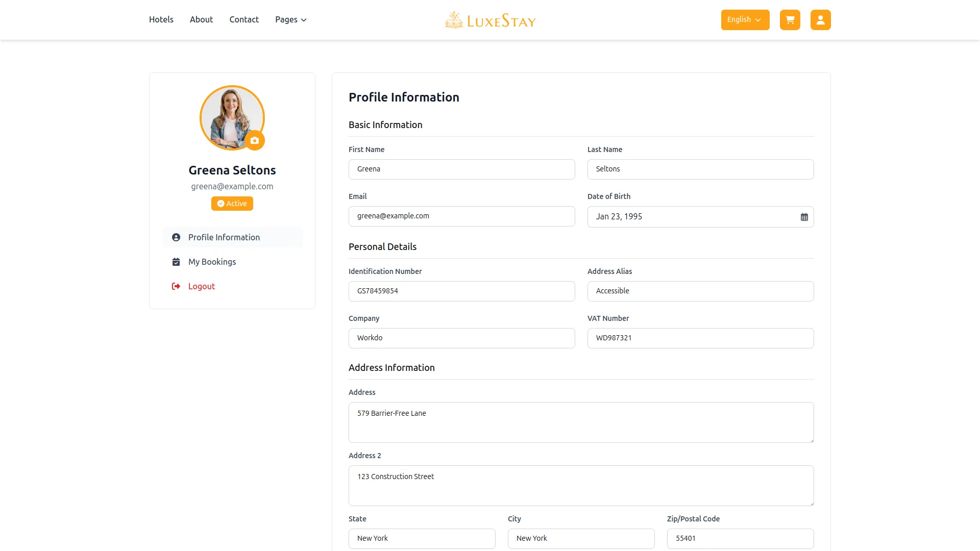980x551 pixels.
Task: Open My Bookings in sidebar
Action: coord(233,262)
